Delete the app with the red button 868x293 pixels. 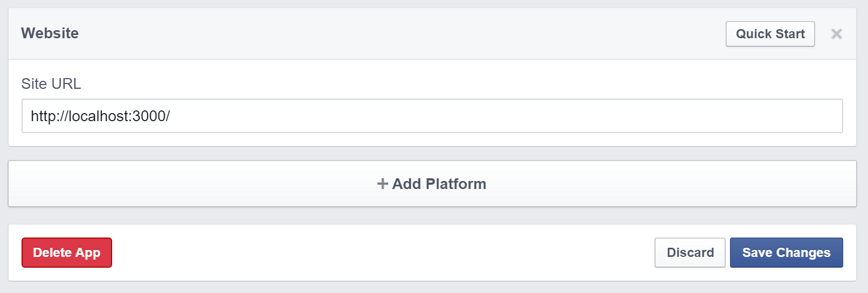coord(67,253)
